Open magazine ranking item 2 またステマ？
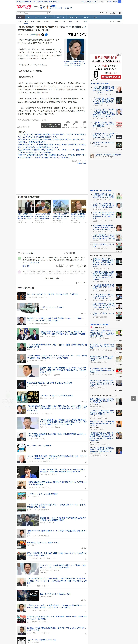Viewport: 138px width, 644px height. click(104, 205)
